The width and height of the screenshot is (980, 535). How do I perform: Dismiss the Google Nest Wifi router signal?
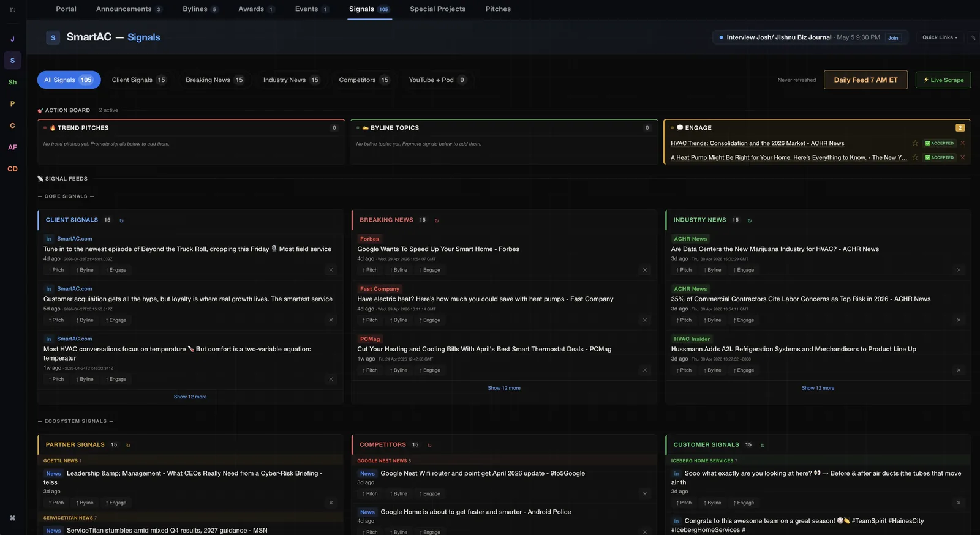click(x=645, y=494)
